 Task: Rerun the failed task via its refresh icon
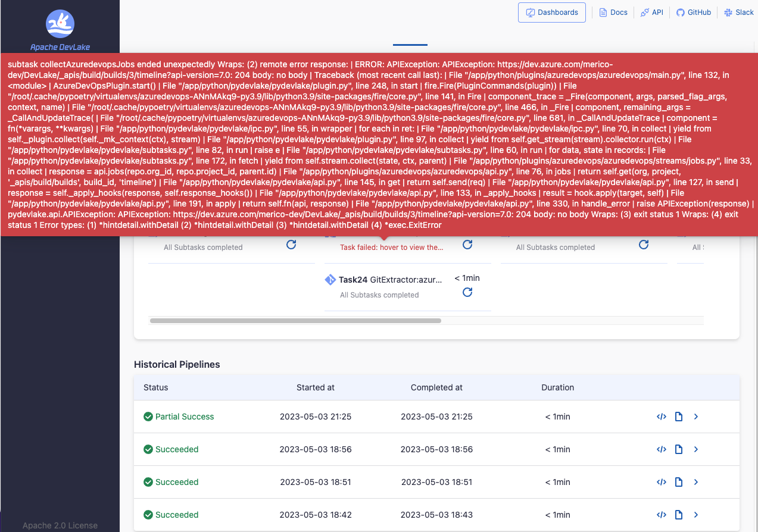(467, 245)
